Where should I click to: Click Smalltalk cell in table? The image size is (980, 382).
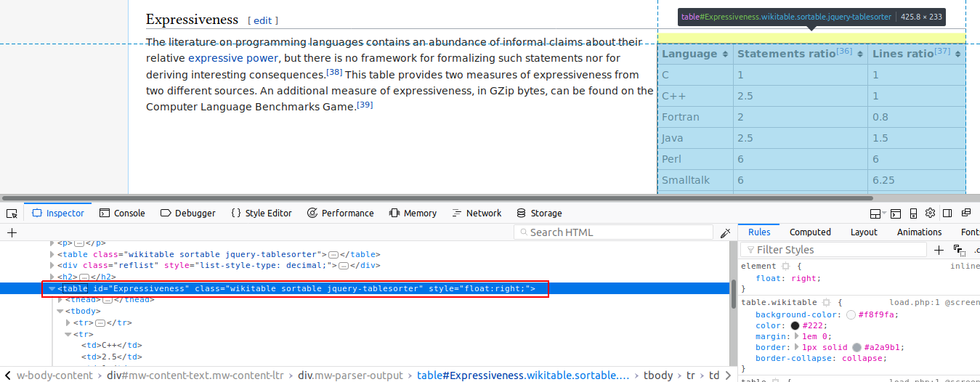(695, 180)
